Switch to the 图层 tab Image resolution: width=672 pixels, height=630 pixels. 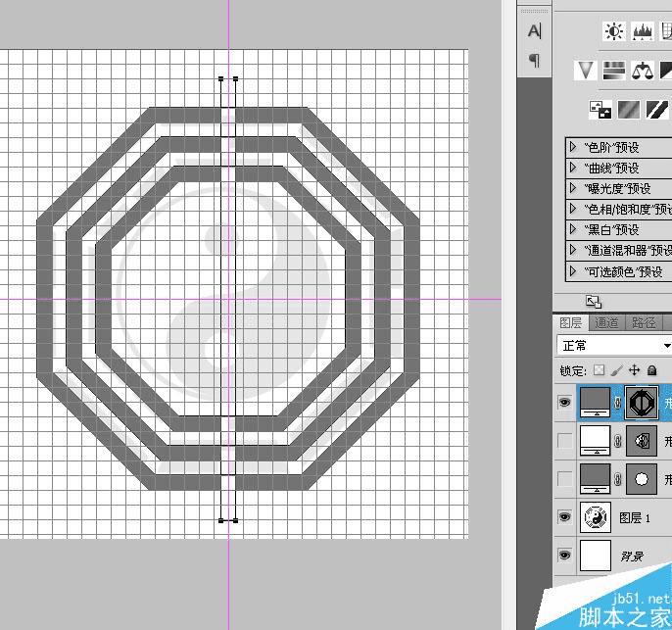pos(571,322)
